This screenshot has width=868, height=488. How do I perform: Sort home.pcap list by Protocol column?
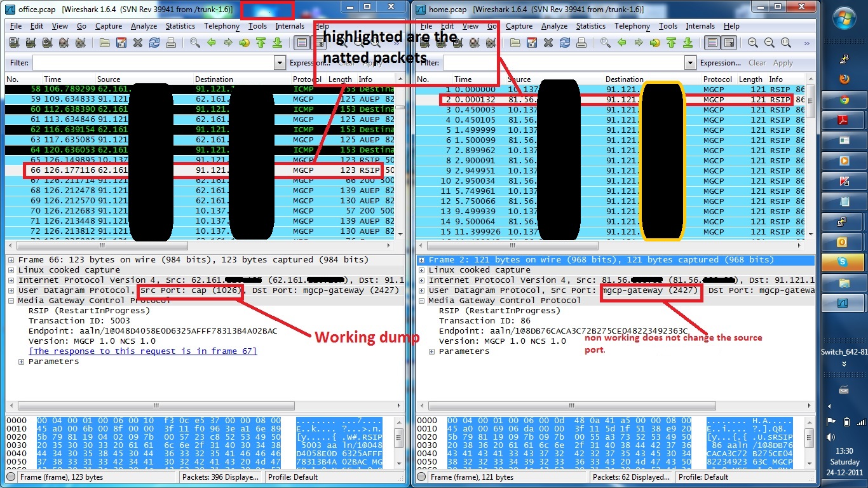coord(719,79)
